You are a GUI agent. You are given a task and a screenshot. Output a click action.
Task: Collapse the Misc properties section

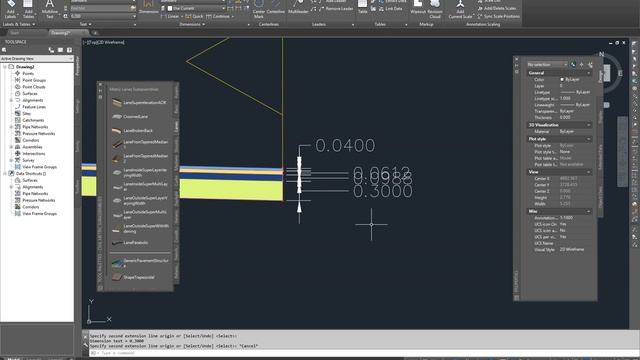[x=588, y=211]
